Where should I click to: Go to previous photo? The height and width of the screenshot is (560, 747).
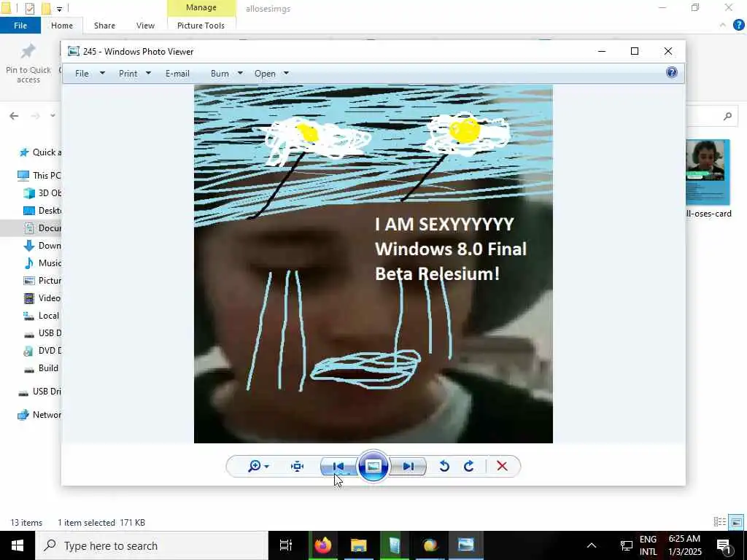[338, 466]
